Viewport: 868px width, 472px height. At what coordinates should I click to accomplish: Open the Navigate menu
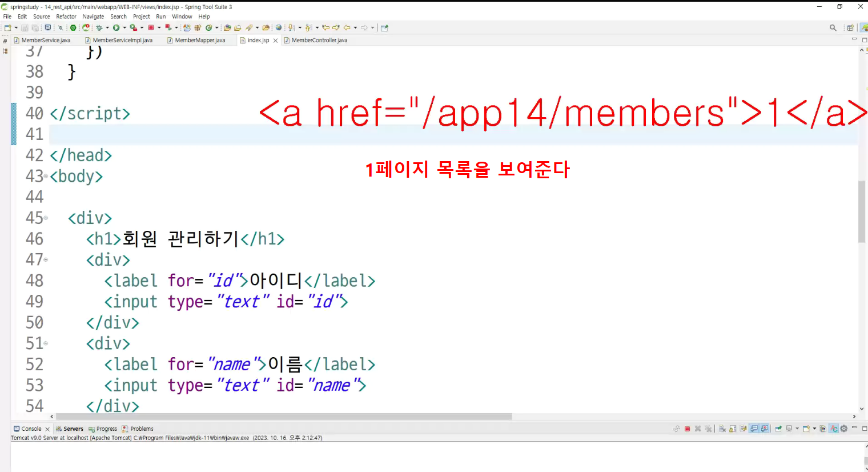click(94, 17)
